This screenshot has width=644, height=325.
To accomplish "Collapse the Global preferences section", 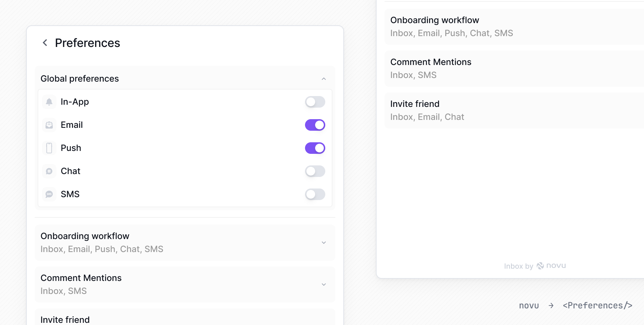I will 324,78.
